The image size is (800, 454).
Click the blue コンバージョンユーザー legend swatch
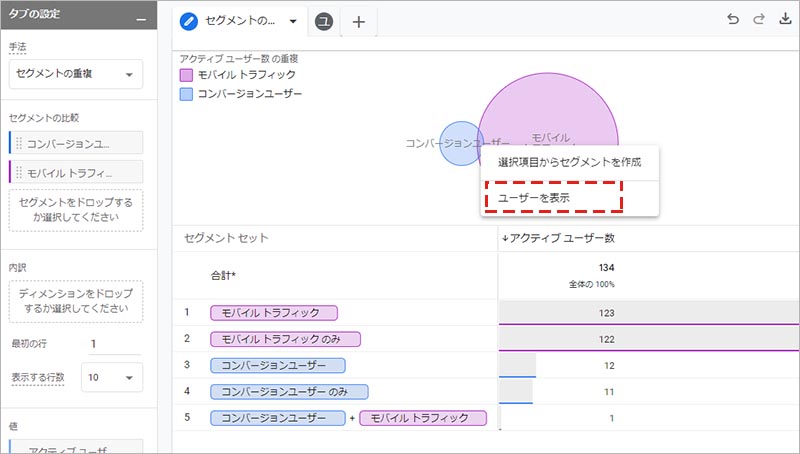186,94
